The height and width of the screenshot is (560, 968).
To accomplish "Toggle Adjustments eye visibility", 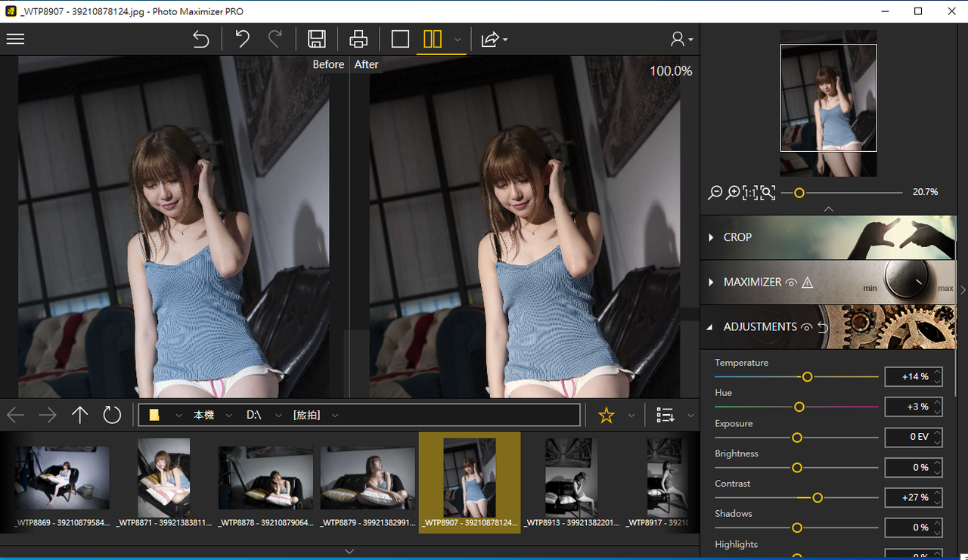I will click(x=806, y=327).
